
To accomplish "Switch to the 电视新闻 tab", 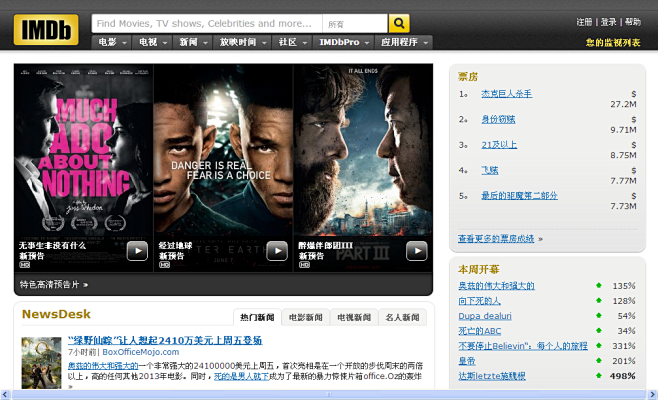I will pos(354,317).
